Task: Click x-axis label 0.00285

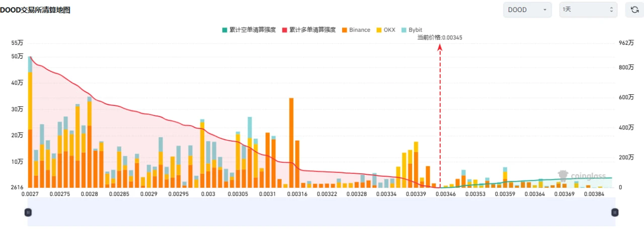Action: tap(119, 193)
